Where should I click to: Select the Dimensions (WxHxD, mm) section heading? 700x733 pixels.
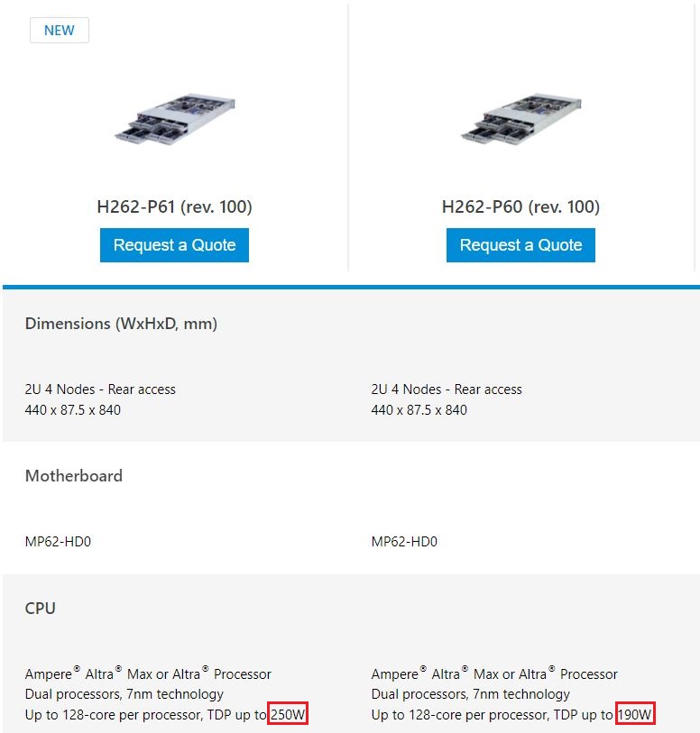click(x=121, y=323)
